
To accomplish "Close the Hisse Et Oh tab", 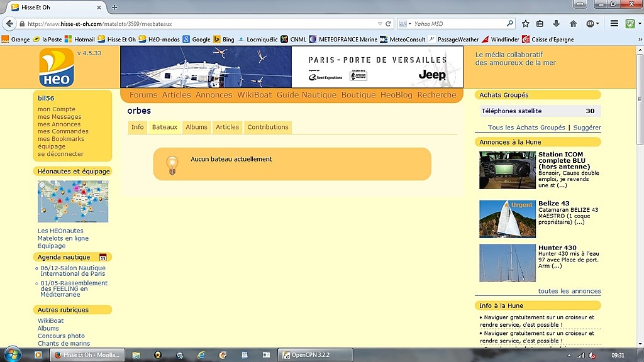I will (x=99, y=8).
